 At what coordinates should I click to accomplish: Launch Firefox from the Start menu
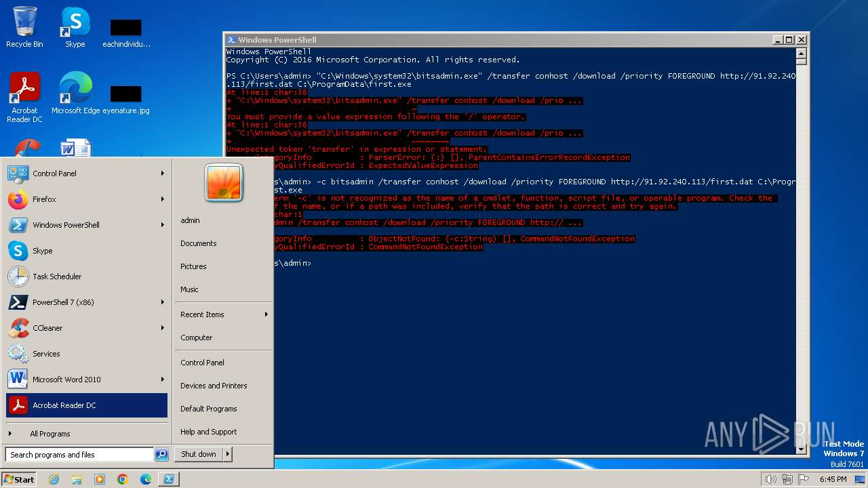coord(87,199)
